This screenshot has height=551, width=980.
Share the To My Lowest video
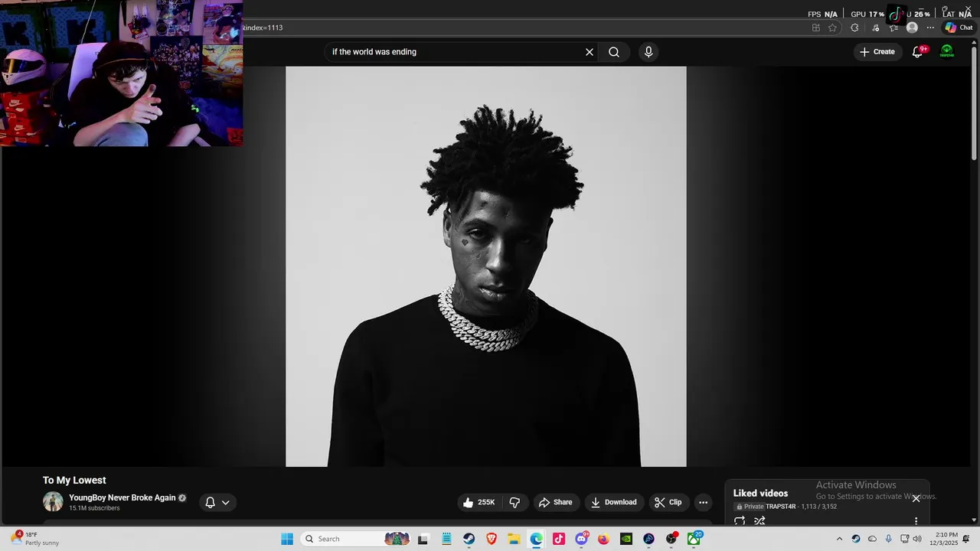(556, 502)
